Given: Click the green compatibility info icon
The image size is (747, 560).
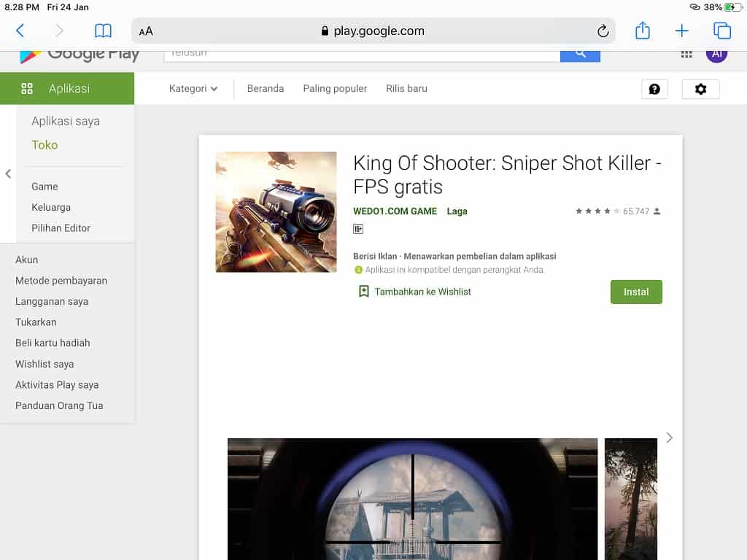Looking at the screenshot, I should (x=358, y=270).
